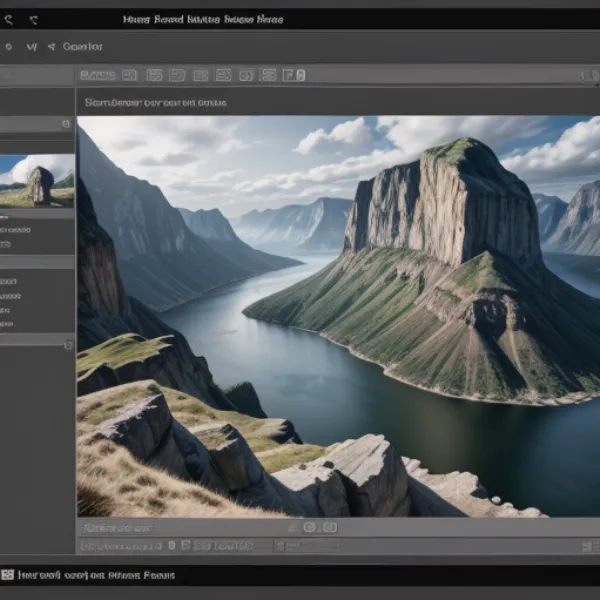
Task: Click the last paired icon in image toolbar
Action: pos(294,75)
